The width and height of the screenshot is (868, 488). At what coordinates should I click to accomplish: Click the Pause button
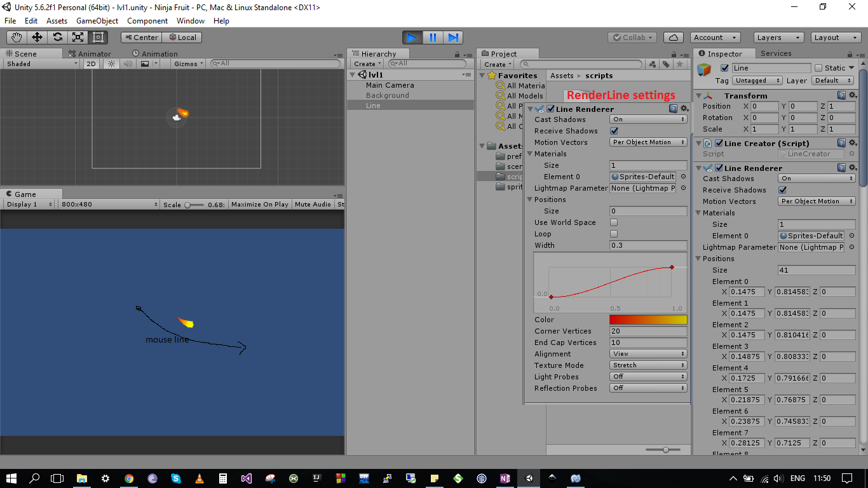[x=433, y=37]
